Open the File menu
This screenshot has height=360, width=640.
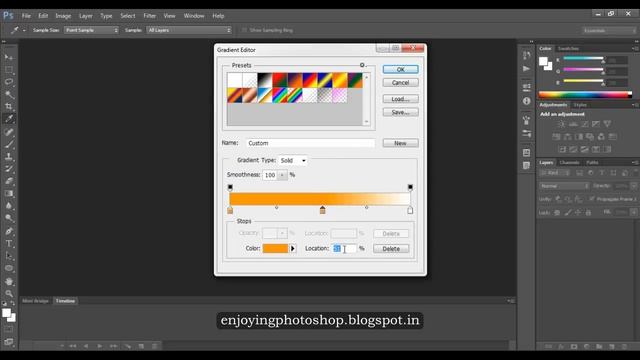[x=26, y=16]
